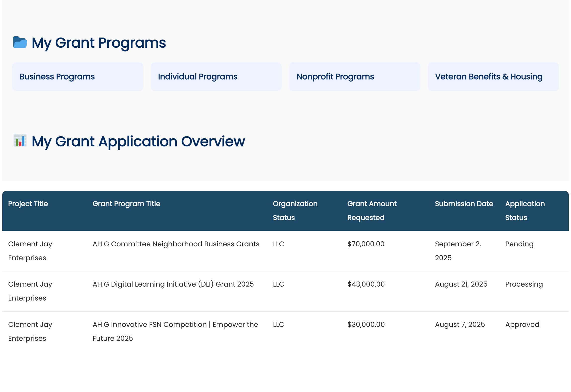
Task: Click the Approved application status
Action: [x=522, y=325]
